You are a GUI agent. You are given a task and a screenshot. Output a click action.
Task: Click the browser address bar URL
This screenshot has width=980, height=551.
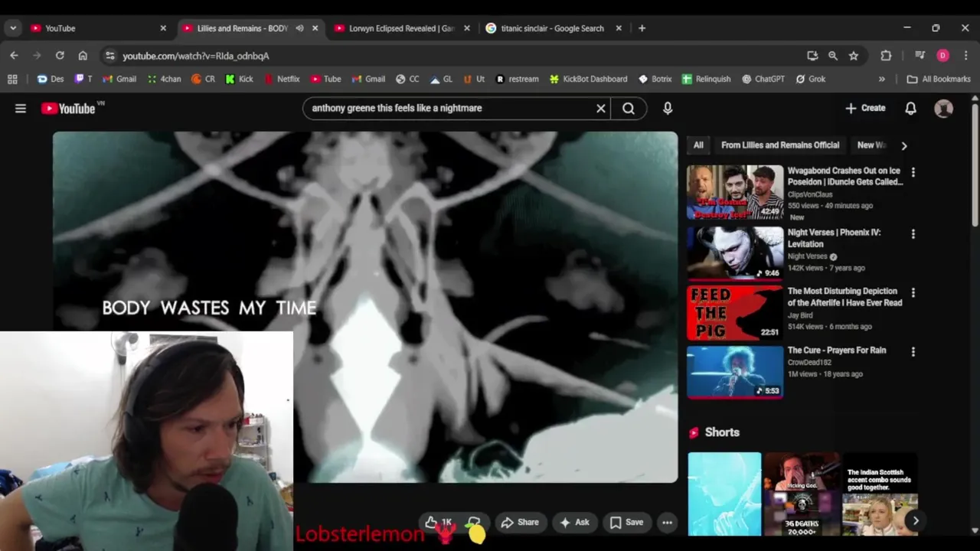[x=196, y=56]
